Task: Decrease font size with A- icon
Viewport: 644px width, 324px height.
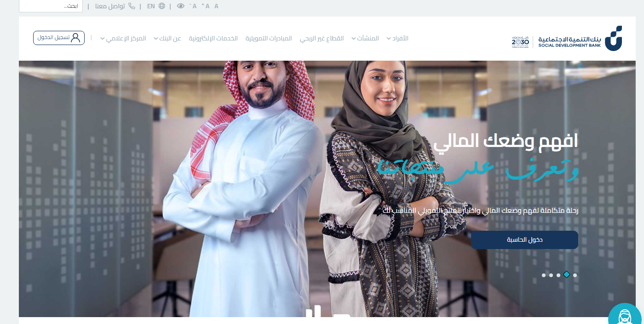Action: 193,6
